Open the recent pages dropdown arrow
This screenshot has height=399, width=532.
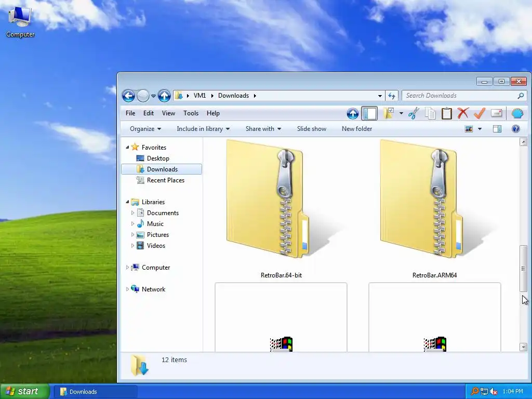click(153, 96)
